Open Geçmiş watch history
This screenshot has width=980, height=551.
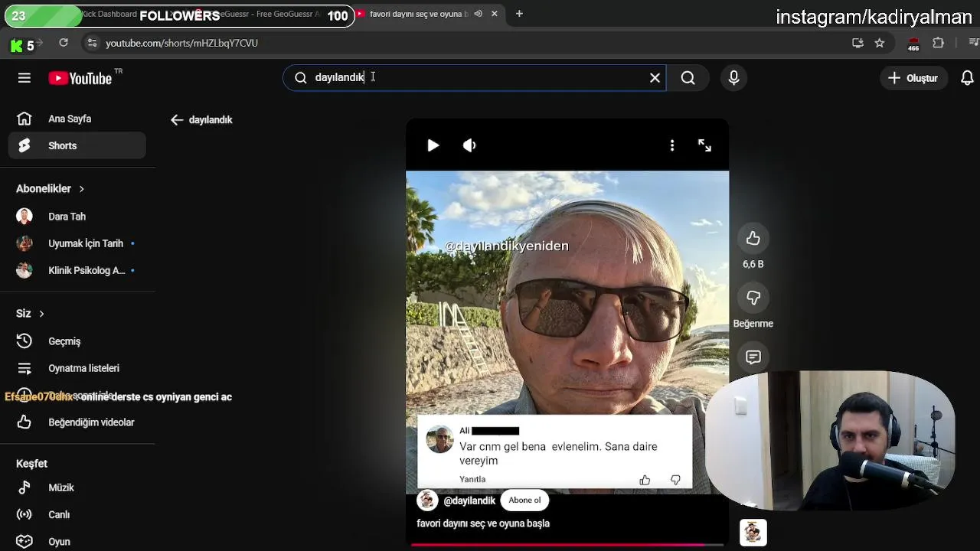tap(77, 341)
